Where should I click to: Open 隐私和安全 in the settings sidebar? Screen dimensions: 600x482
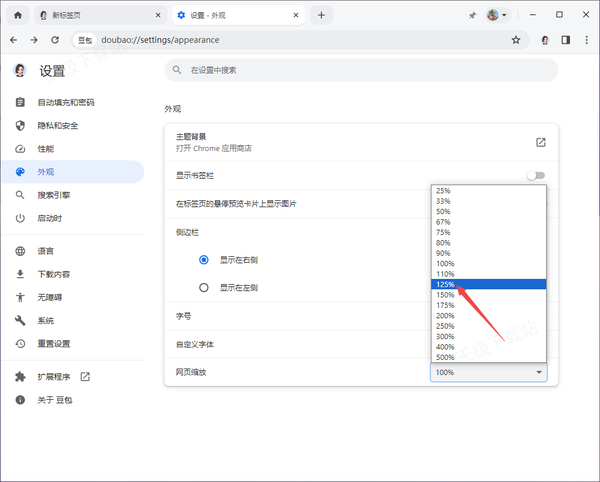(58, 125)
